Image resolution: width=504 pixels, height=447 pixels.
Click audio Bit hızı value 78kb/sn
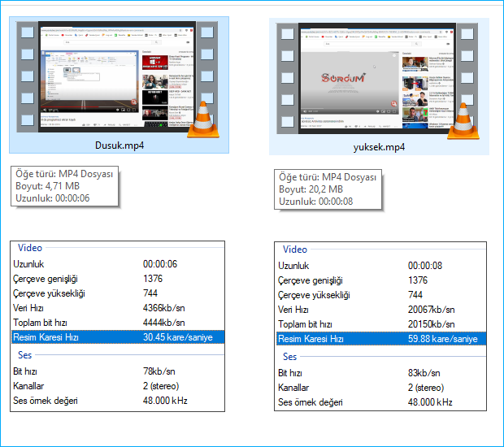tap(159, 371)
